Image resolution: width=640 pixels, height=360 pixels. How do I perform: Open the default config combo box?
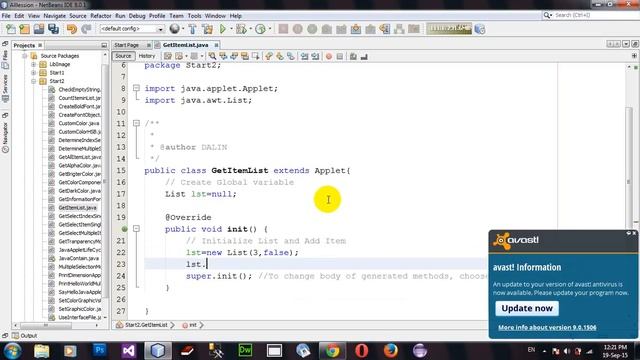pyautogui.click(x=132, y=29)
